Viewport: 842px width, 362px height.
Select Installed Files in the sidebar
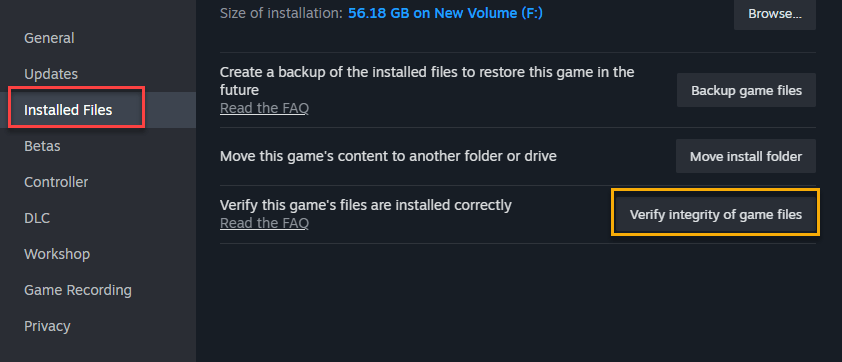coord(68,110)
